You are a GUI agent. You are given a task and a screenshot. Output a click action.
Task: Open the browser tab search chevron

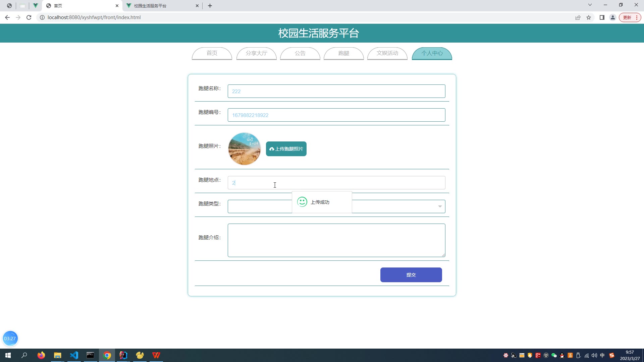click(x=590, y=5)
